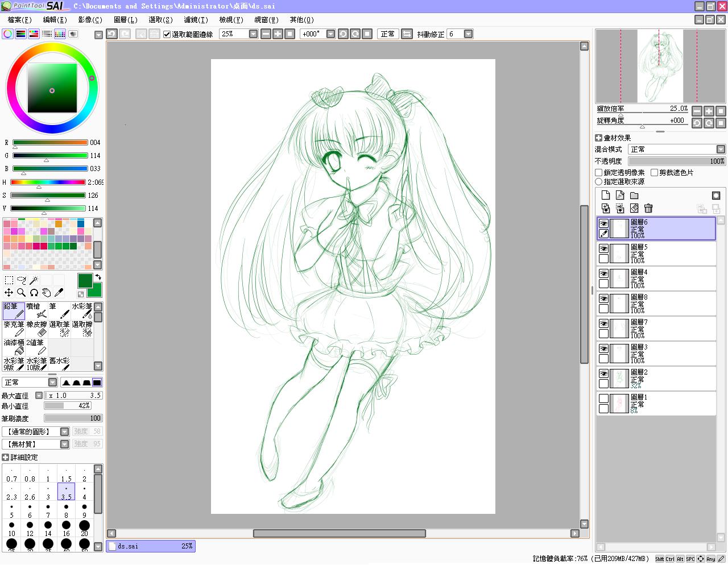Image resolution: width=728 pixels, height=565 pixels.
Task: Open the 檔案(F) menu
Action: pyautogui.click(x=19, y=20)
